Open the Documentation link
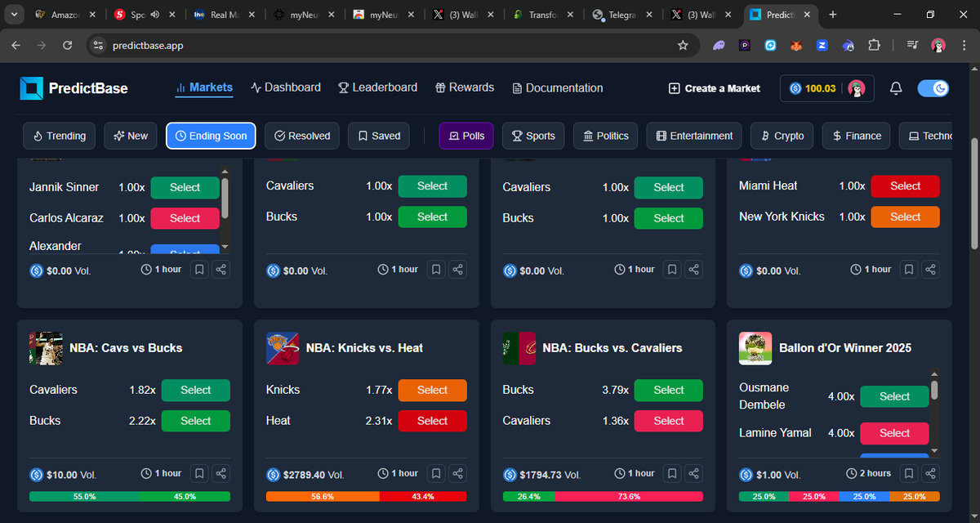Viewport: 980px width, 523px height. click(558, 87)
